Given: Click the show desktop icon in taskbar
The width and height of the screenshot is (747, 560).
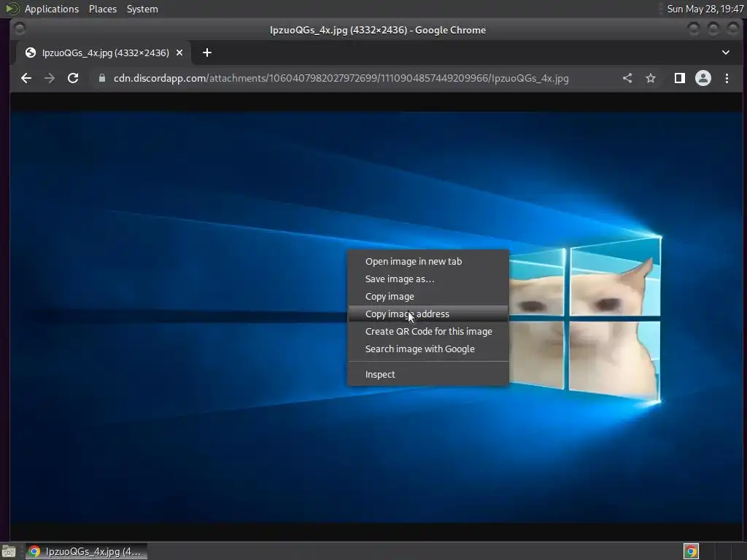Looking at the screenshot, I should coord(9,551).
